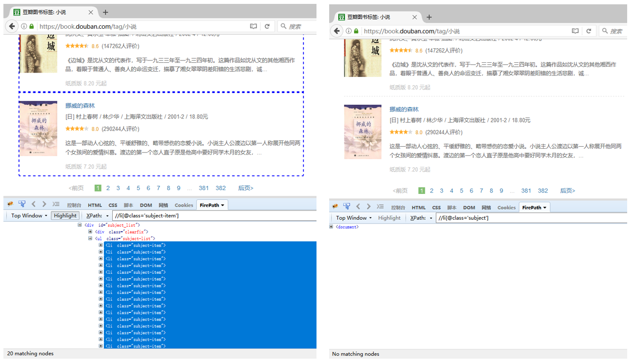Screen dimensions: 633x364
Task: Click Firebug forward arrow in left window
Action: [x=44, y=204]
